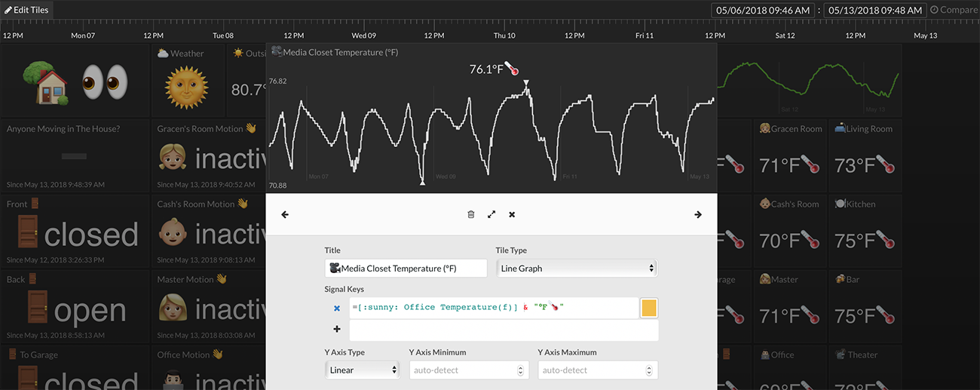Image resolution: width=980 pixels, height=390 pixels.
Task: Click the Thu 10 timeline marker
Action: coord(504,35)
